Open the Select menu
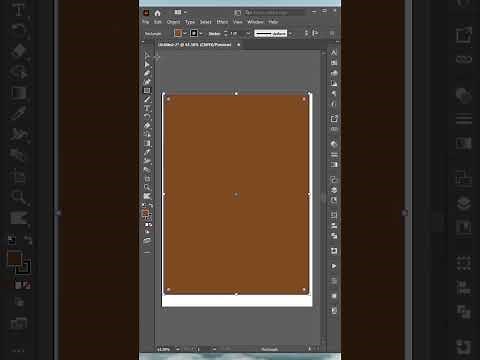This screenshot has height=360, width=480. (206, 22)
